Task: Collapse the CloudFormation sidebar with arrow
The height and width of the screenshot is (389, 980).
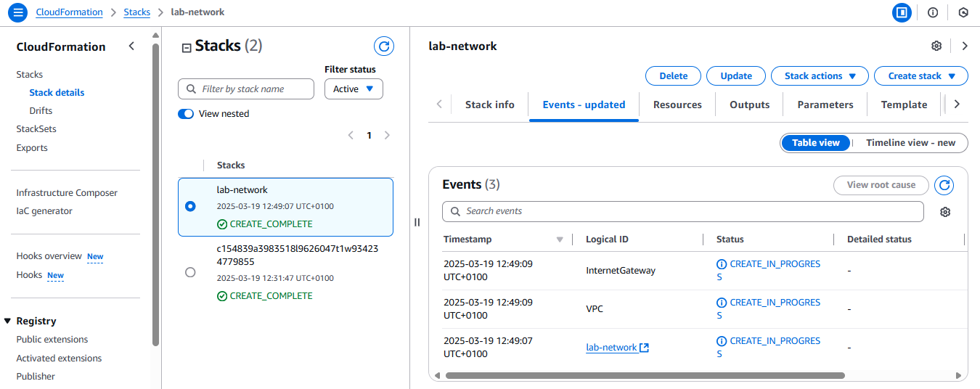Action: (x=131, y=46)
